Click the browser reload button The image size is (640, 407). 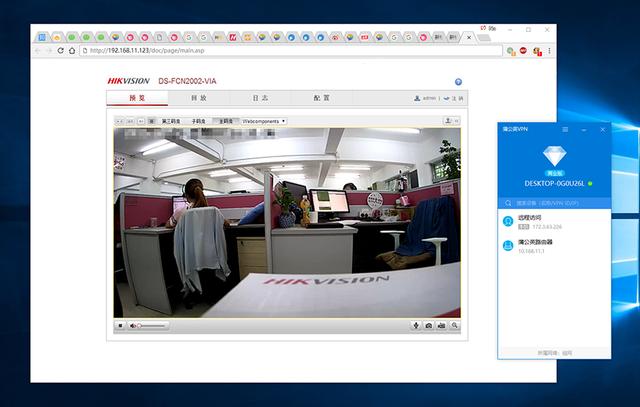(x=60, y=51)
